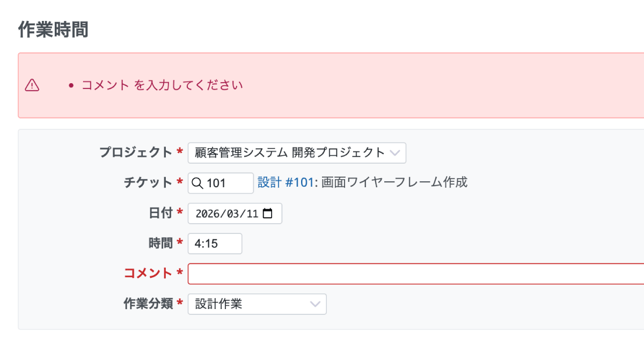Click the チケット field label
Viewport: 644px width, 338px height.
[x=148, y=182]
